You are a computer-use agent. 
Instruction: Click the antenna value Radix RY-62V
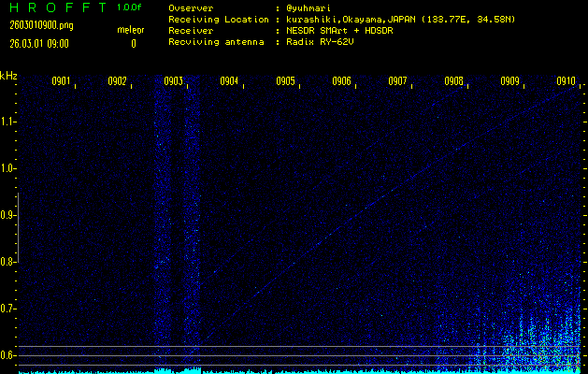click(x=320, y=42)
